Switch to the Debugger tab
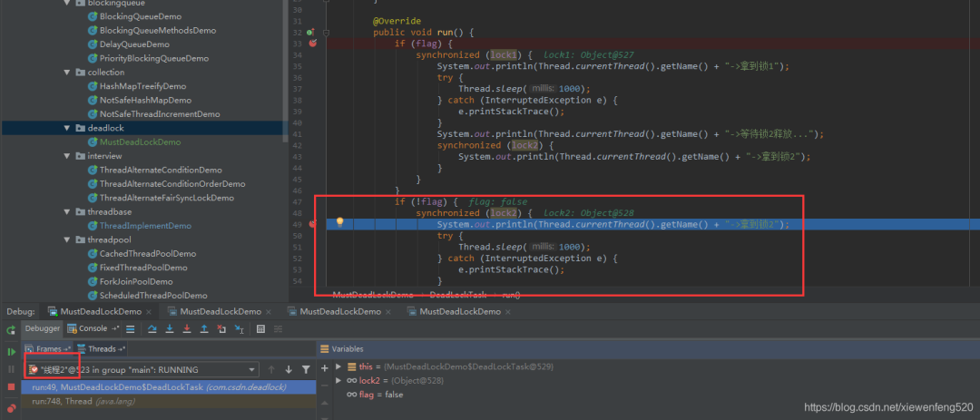 tap(42, 328)
